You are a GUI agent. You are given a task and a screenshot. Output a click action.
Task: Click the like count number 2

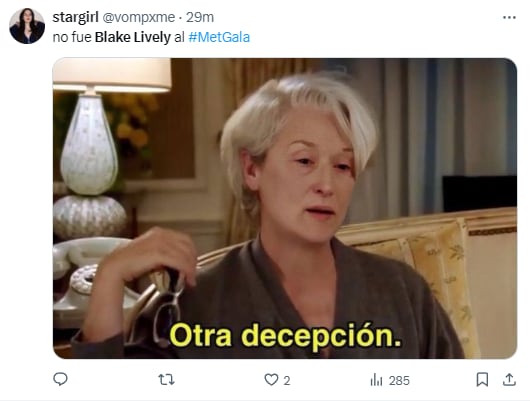(287, 381)
